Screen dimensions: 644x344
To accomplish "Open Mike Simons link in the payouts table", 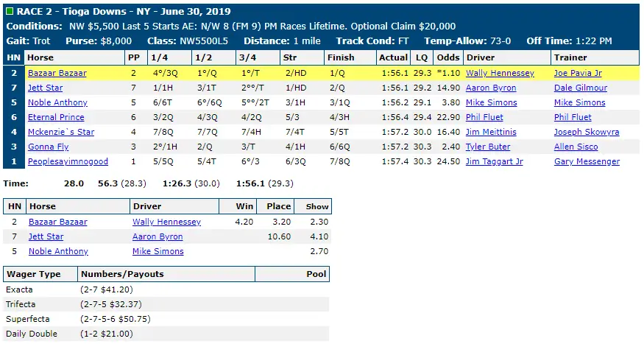I will pyautogui.click(x=158, y=251).
